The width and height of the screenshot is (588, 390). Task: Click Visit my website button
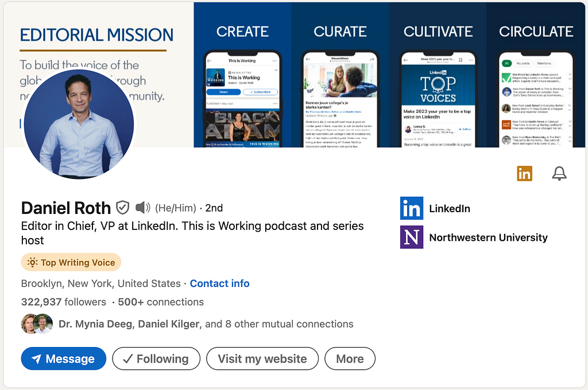(x=262, y=358)
